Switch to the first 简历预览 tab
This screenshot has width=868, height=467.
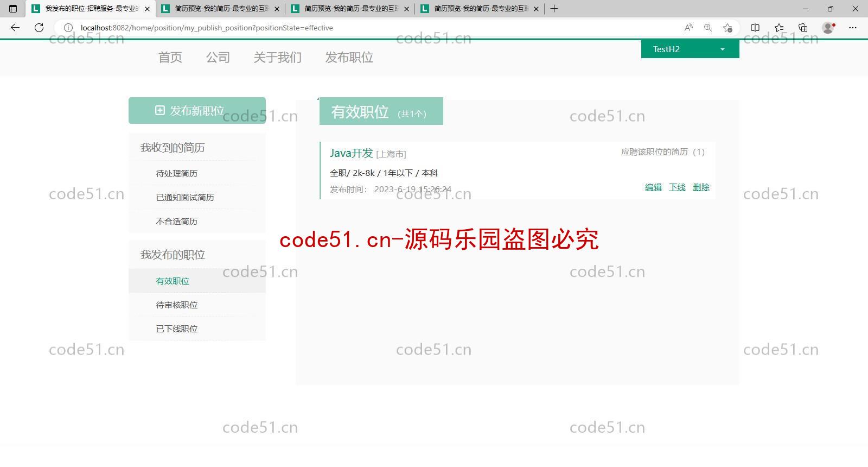click(x=221, y=9)
